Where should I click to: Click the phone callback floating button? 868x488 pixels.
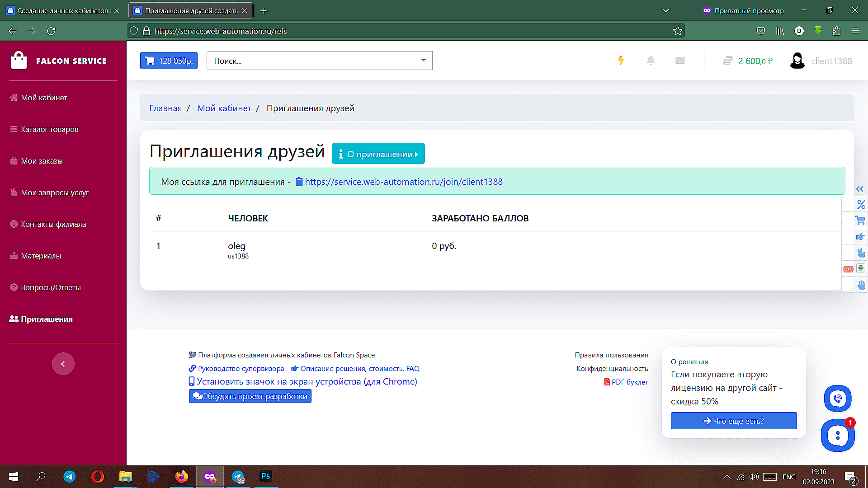point(838,399)
